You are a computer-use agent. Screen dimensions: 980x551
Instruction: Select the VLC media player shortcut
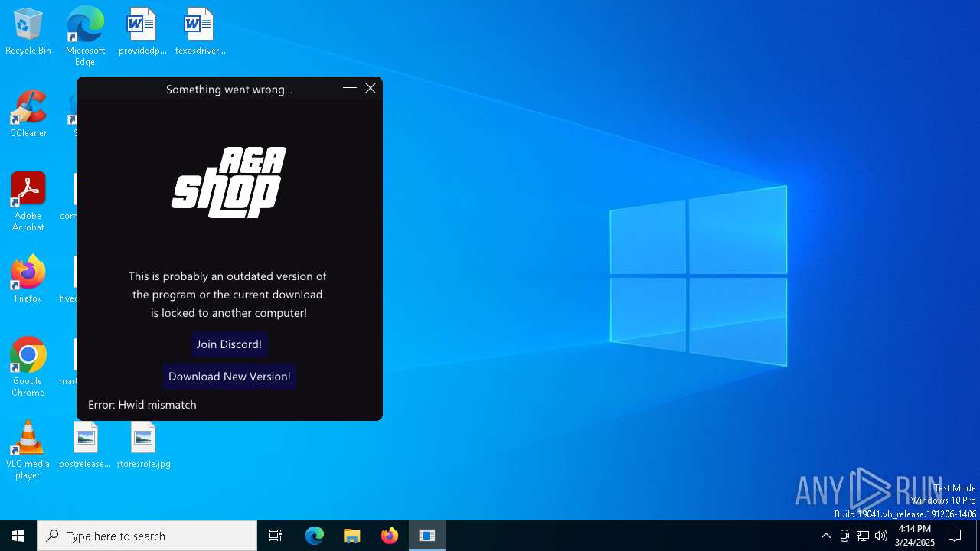28,450
